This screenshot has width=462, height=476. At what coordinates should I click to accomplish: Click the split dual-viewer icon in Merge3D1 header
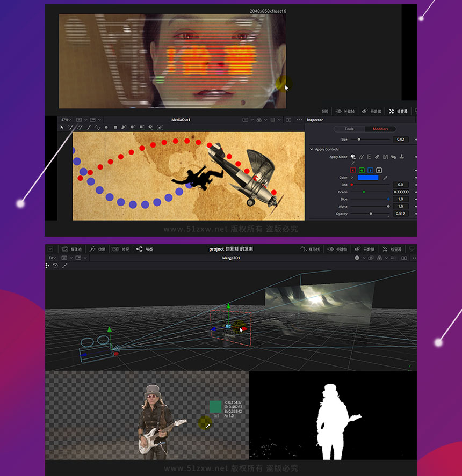404,258
